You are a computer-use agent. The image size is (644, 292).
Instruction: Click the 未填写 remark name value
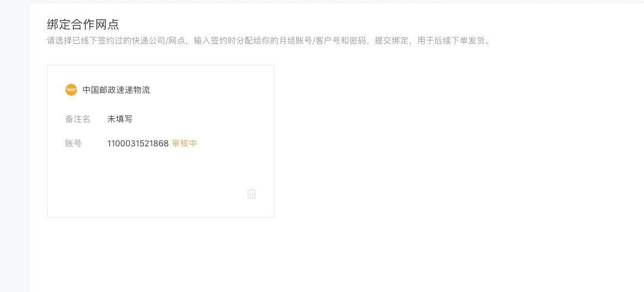pos(120,119)
